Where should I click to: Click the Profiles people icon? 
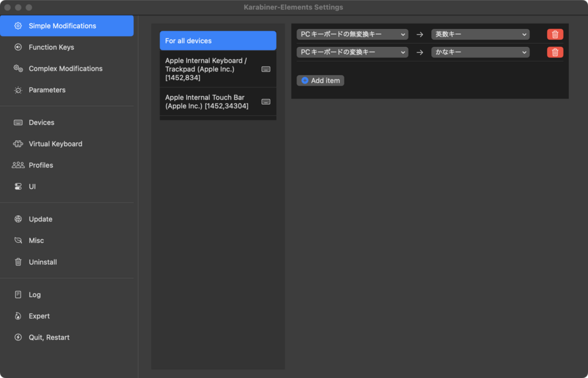pyautogui.click(x=18, y=165)
